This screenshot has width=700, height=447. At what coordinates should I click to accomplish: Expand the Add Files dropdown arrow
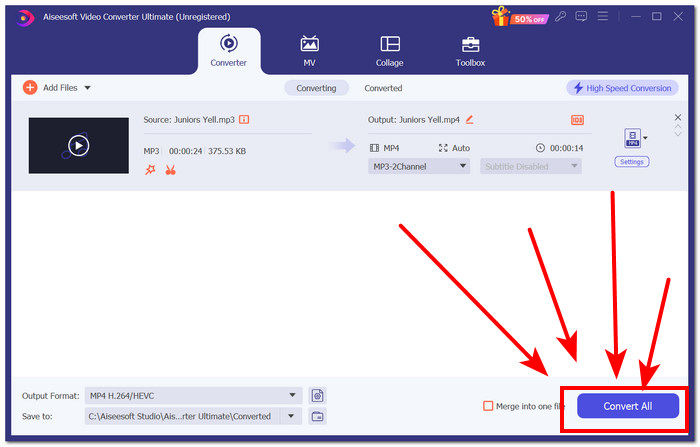pos(88,88)
